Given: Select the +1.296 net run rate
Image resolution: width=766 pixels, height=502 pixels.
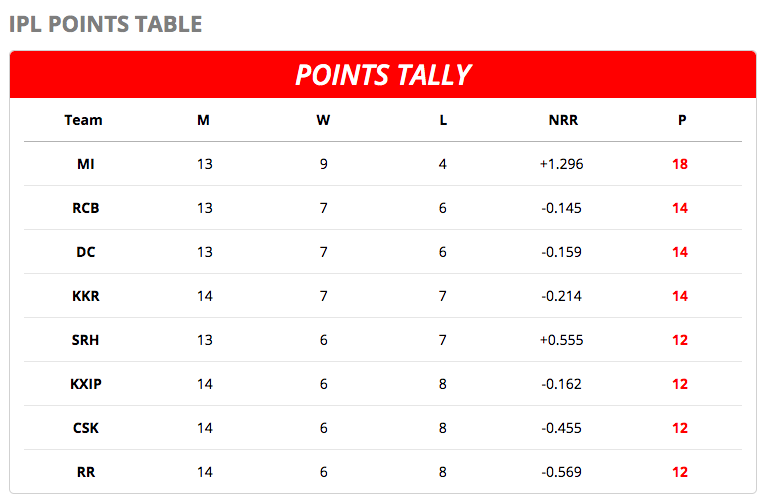Looking at the screenshot, I should 561,164.
